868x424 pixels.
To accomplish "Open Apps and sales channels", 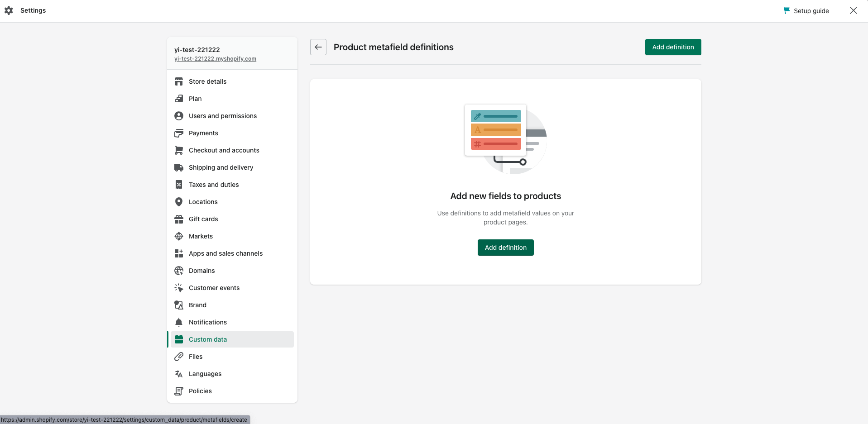I will tap(225, 253).
